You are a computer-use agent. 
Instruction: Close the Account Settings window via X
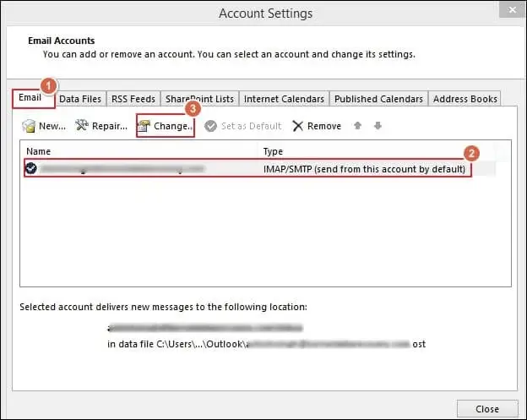click(512, 10)
